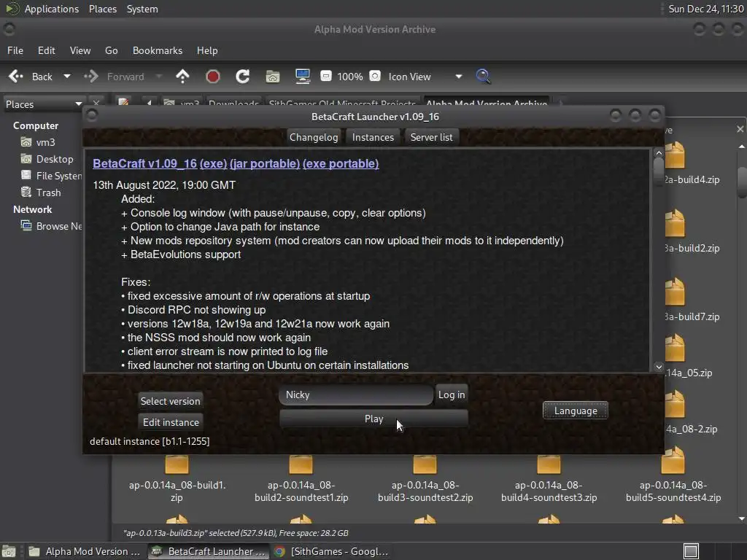Select ap-0.0.14a_08-build2-soundtest1.zip file icon
This screenshot has height=560, width=747.
point(301,463)
